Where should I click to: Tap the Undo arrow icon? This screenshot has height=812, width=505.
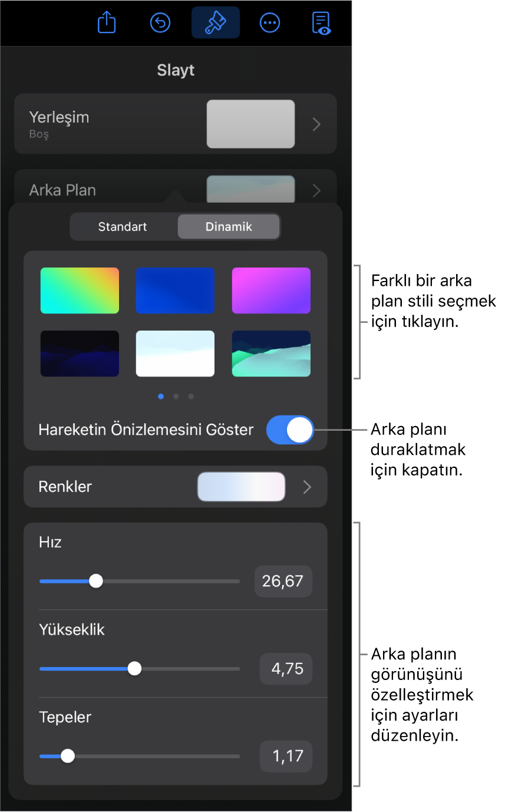(x=160, y=23)
